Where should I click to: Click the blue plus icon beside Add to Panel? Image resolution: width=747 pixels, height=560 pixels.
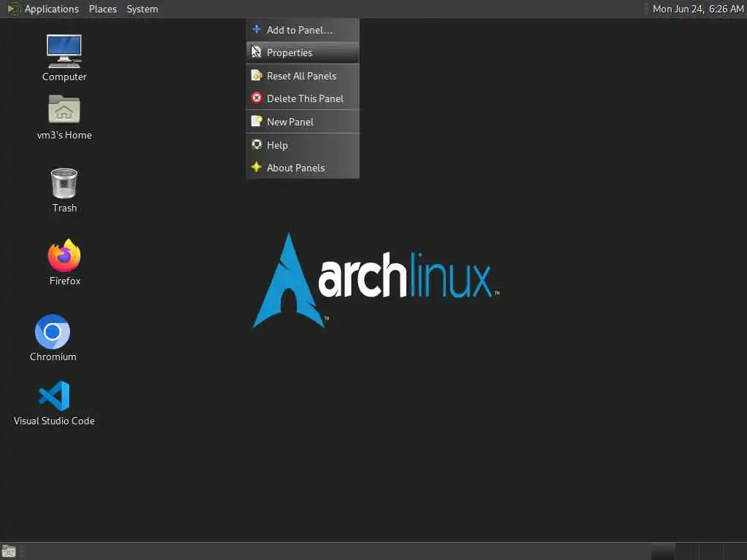point(256,29)
